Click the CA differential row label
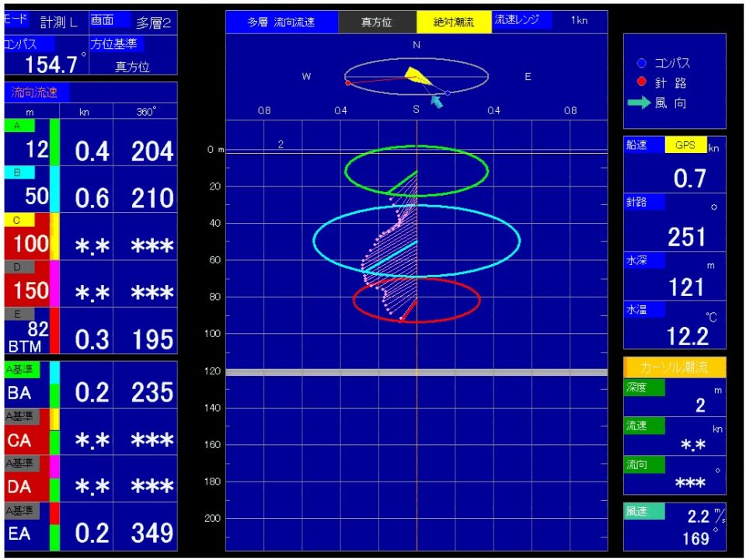The height and width of the screenshot is (560, 746). coord(19,440)
